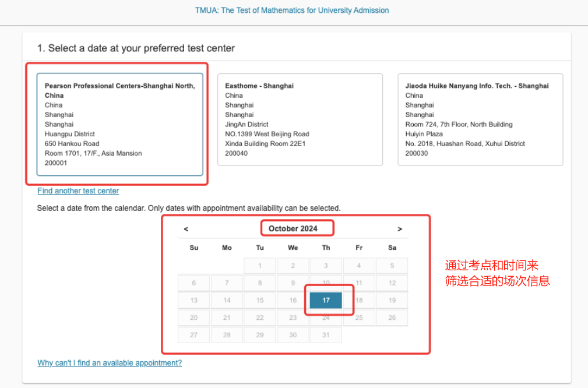588x388 pixels.
Task: Click calendar date 29
Action: click(x=260, y=335)
